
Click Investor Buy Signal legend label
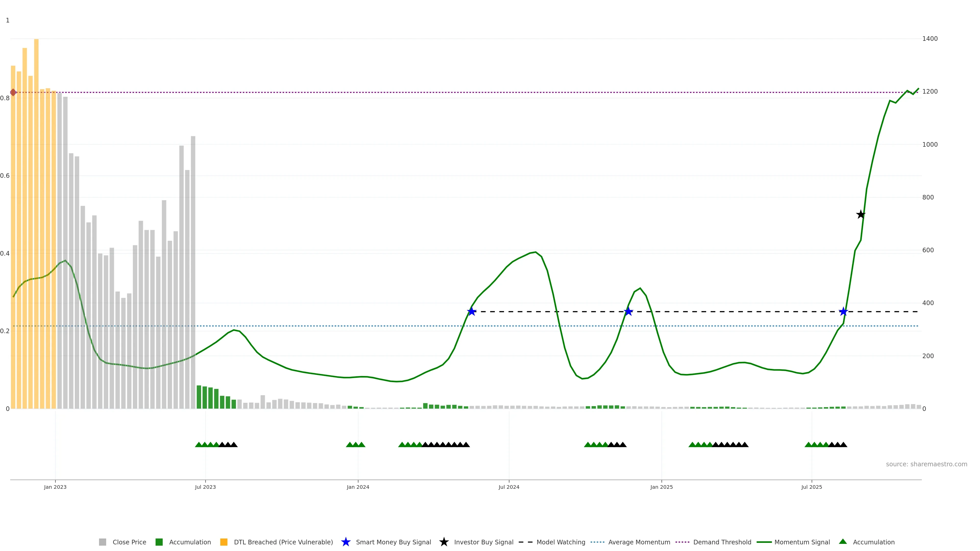(484, 542)
